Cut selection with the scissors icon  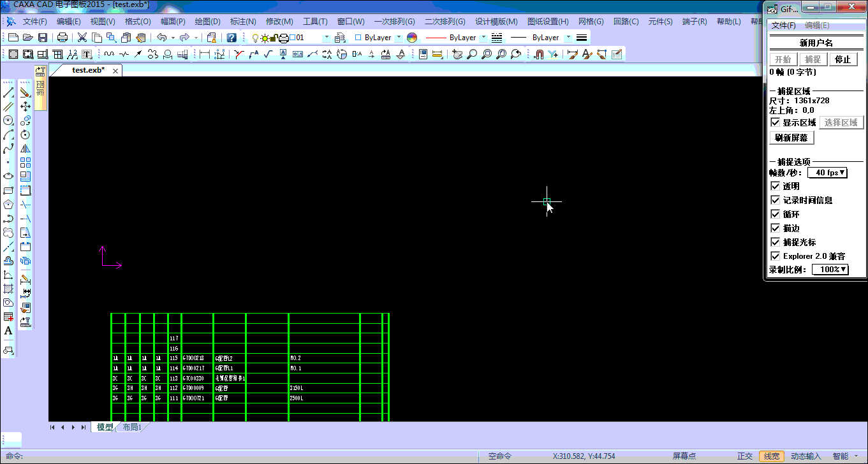(82, 38)
